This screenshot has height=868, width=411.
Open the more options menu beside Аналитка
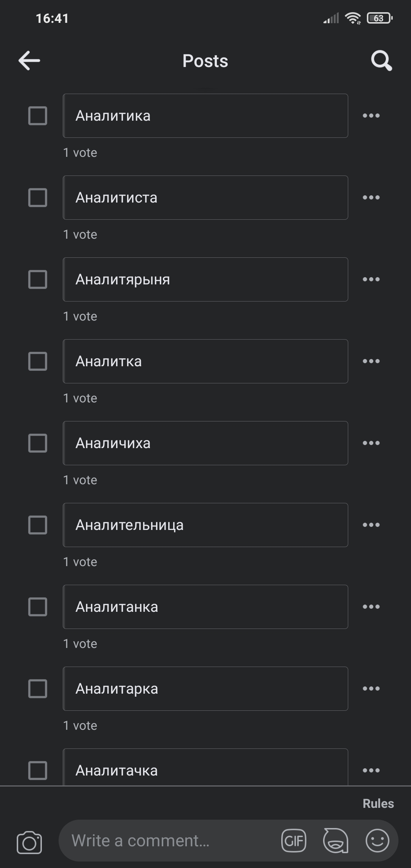[x=371, y=361]
